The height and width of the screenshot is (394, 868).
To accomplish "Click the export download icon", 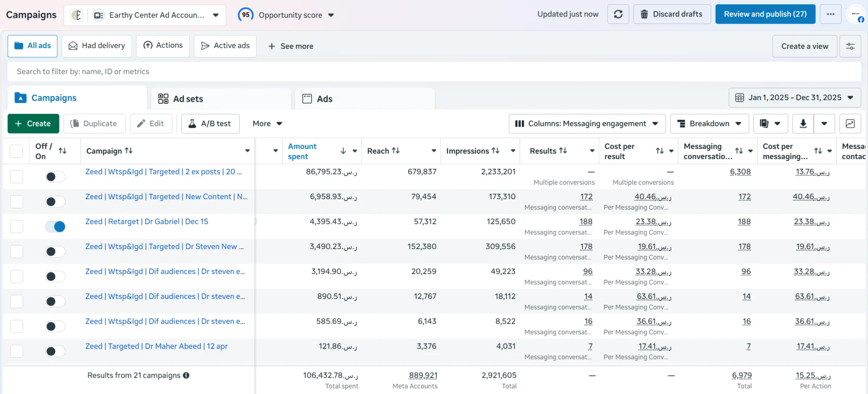I will (803, 123).
